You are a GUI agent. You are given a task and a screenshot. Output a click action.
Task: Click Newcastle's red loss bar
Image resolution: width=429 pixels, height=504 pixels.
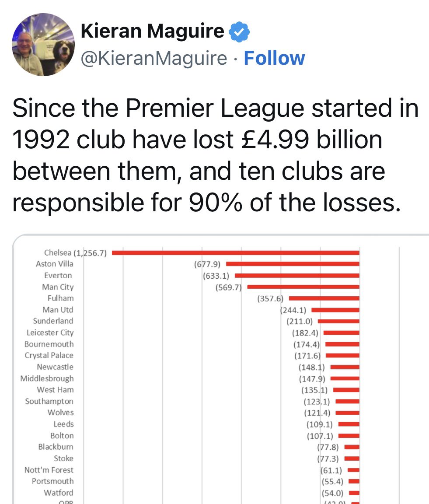(x=345, y=367)
